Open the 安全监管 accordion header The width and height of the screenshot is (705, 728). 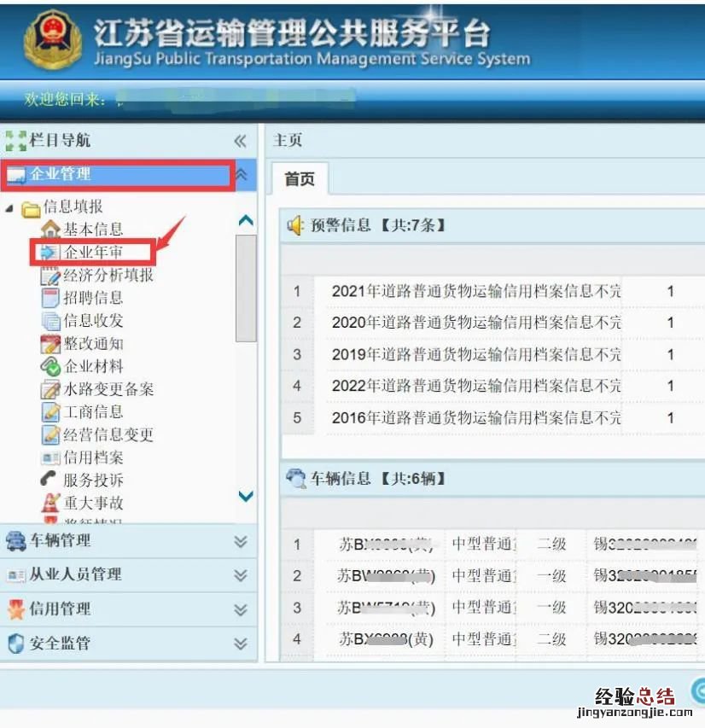coord(129,644)
